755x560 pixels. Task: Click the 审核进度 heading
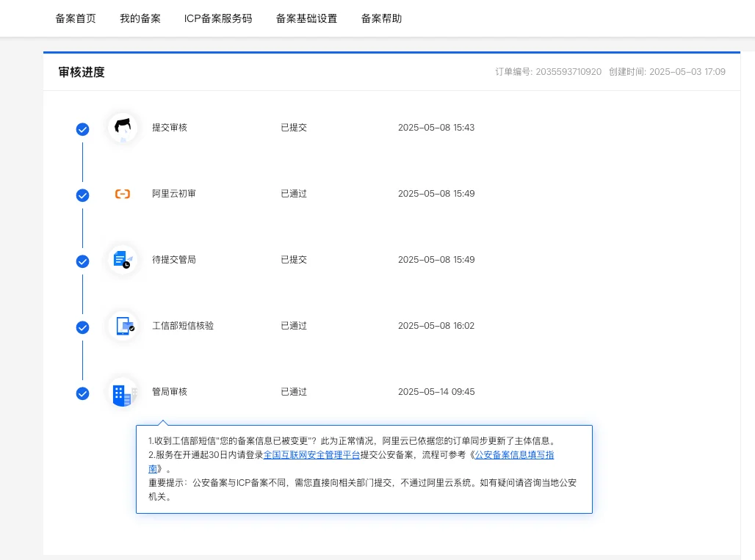[82, 72]
